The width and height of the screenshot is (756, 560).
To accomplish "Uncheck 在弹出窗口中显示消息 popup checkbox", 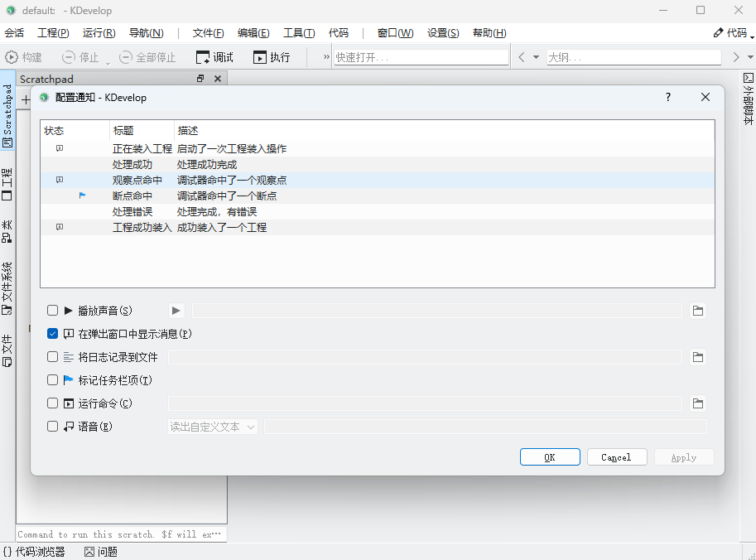I will (x=52, y=333).
